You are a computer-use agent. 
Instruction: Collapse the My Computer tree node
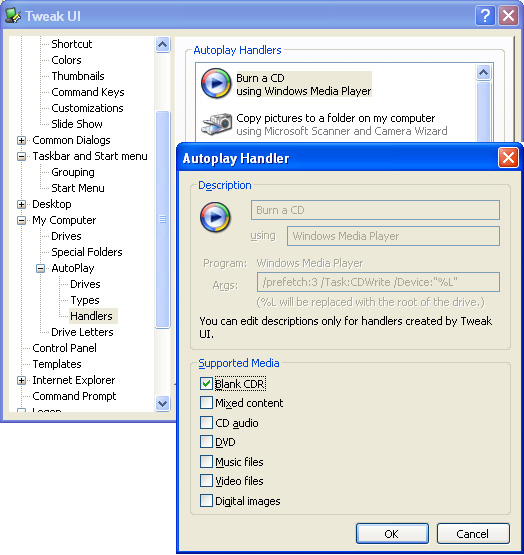click(21, 221)
